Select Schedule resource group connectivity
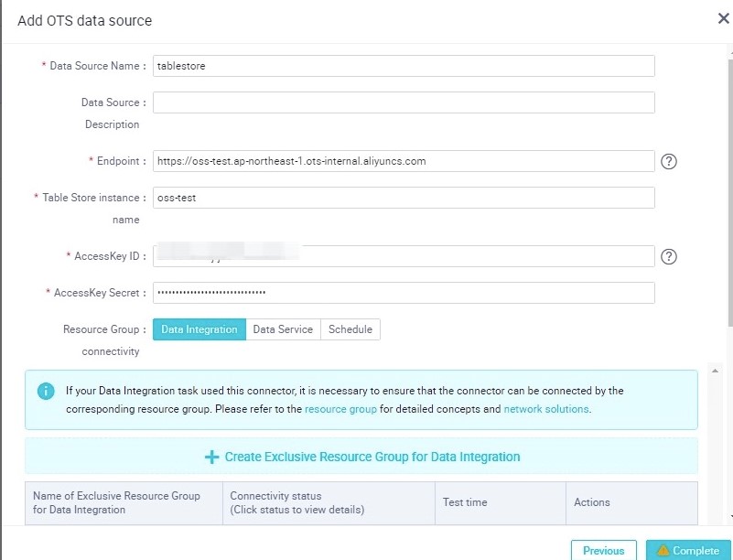 pos(350,329)
